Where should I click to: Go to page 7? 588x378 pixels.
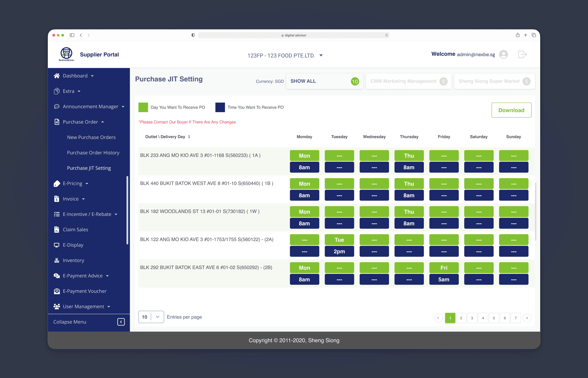[x=516, y=318]
